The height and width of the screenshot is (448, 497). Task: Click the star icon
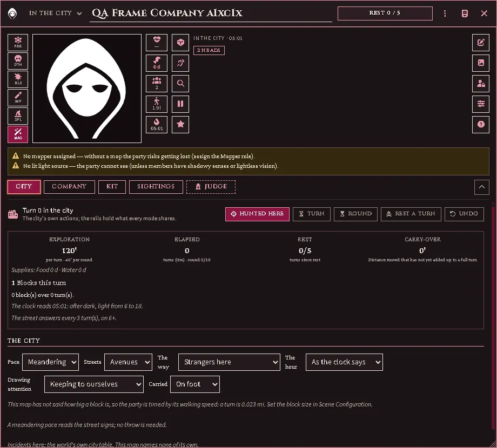[180, 125]
